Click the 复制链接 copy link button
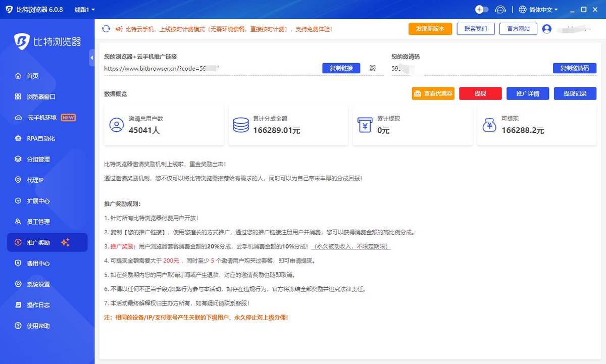Image resolution: width=606 pixels, height=364 pixels. tap(341, 68)
